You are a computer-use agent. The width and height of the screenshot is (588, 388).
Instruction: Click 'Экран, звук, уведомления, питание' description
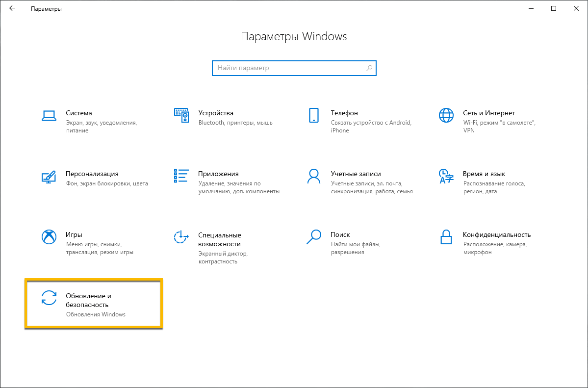[x=101, y=127]
